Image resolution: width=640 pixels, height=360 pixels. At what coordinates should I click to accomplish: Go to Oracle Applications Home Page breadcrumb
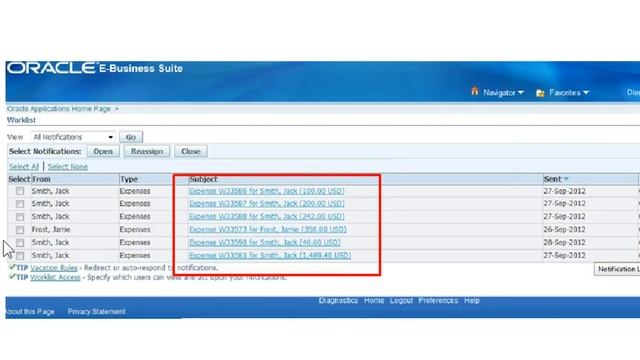click(x=59, y=109)
